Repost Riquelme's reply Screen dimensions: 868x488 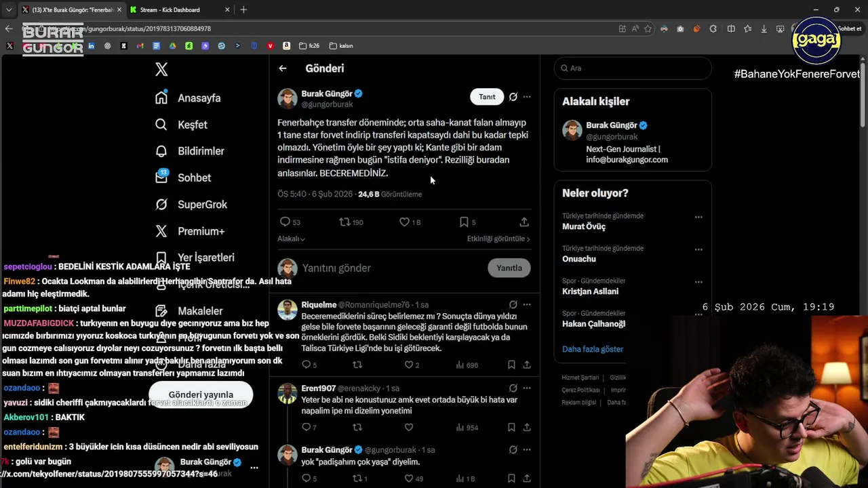pyautogui.click(x=357, y=365)
